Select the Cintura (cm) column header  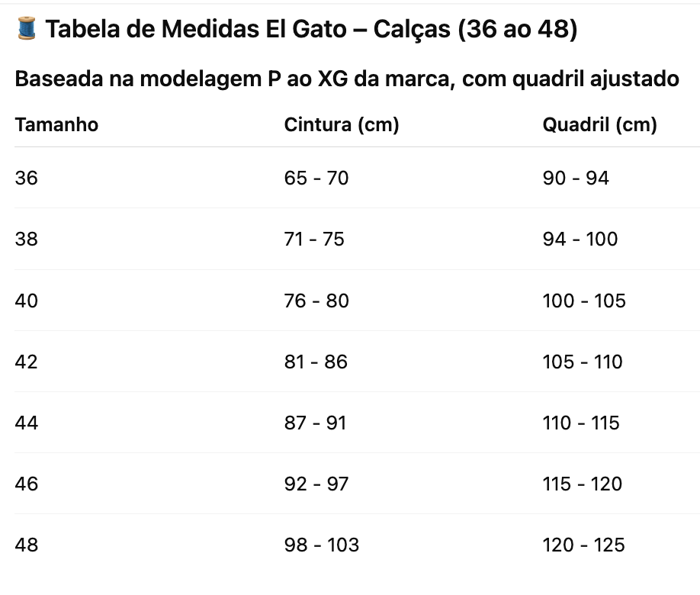coord(342,124)
